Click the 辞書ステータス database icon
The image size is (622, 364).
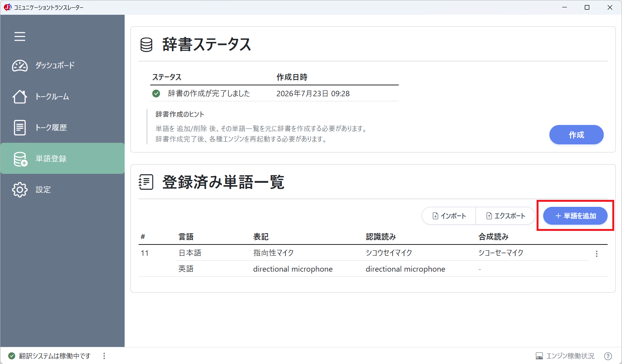(x=146, y=45)
